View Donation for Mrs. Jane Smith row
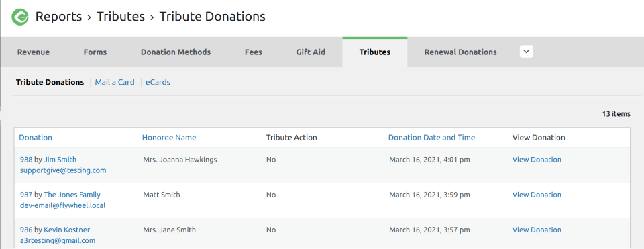The width and height of the screenshot is (644, 249). (x=537, y=230)
